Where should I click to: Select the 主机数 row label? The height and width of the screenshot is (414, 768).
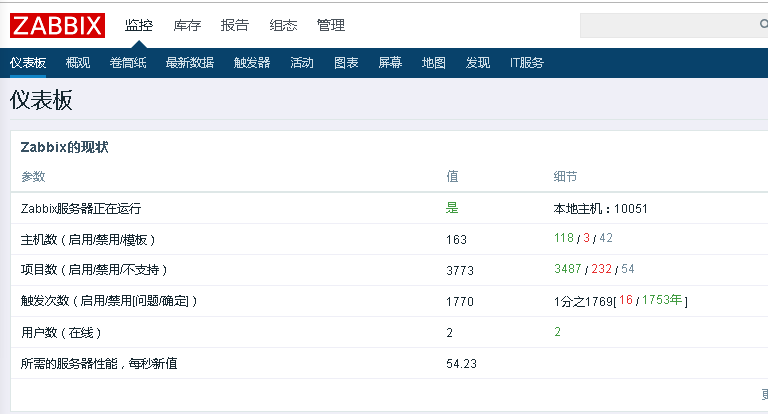[88, 240]
